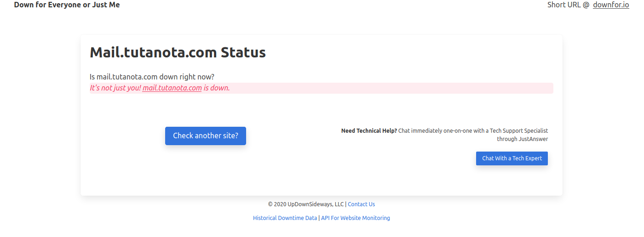Screen dimensions: 644x237
Task: Click the © 2020 UpDownSideways, LLC text
Action: point(306,204)
